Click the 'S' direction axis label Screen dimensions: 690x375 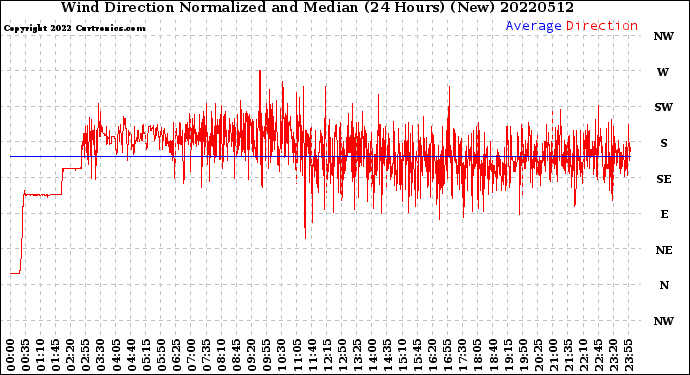[x=664, y=143]
